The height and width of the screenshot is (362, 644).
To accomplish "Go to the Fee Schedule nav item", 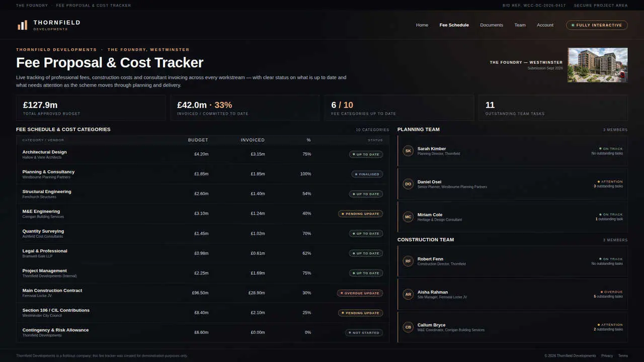I will point(454,25).
